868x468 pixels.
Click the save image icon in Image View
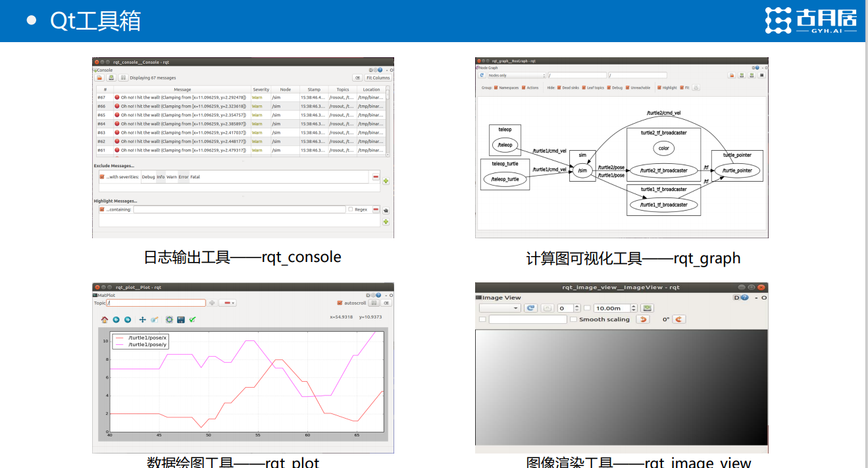coord(648,308)
